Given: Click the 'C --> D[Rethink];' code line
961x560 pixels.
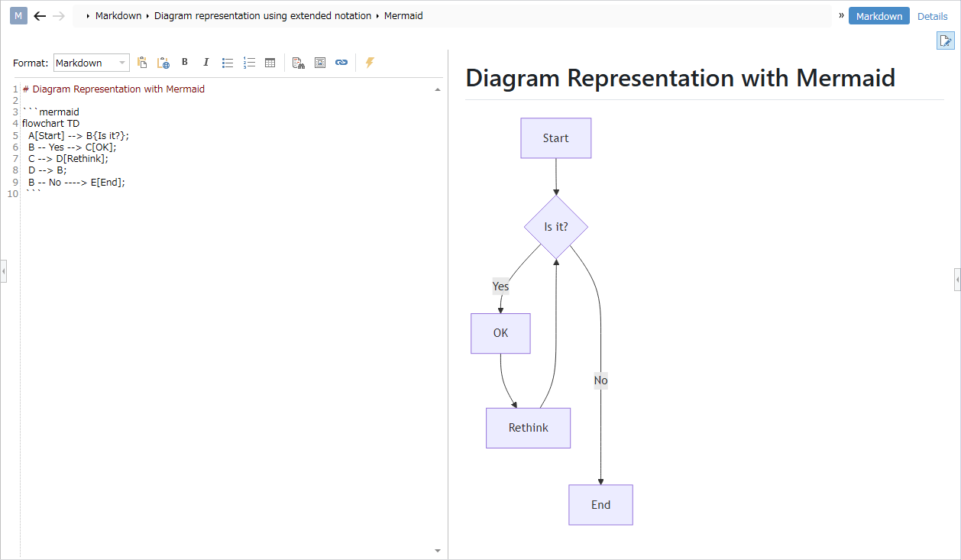Looking at the screenshot, I should click(x=68, y=158).
